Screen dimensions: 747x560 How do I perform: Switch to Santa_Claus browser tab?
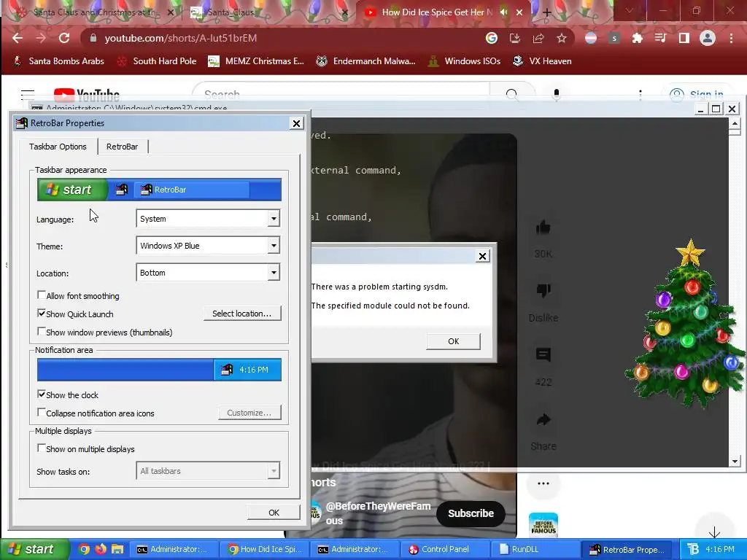tap(267, 12)
